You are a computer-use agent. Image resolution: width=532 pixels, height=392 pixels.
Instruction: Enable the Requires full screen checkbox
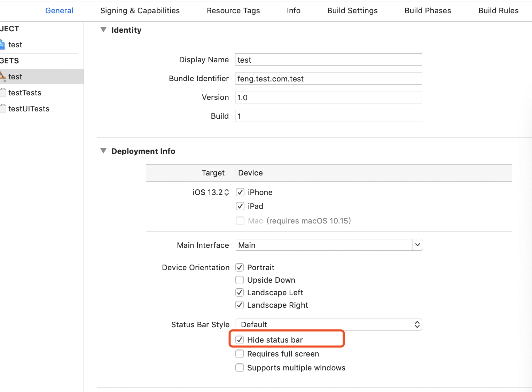240,354
